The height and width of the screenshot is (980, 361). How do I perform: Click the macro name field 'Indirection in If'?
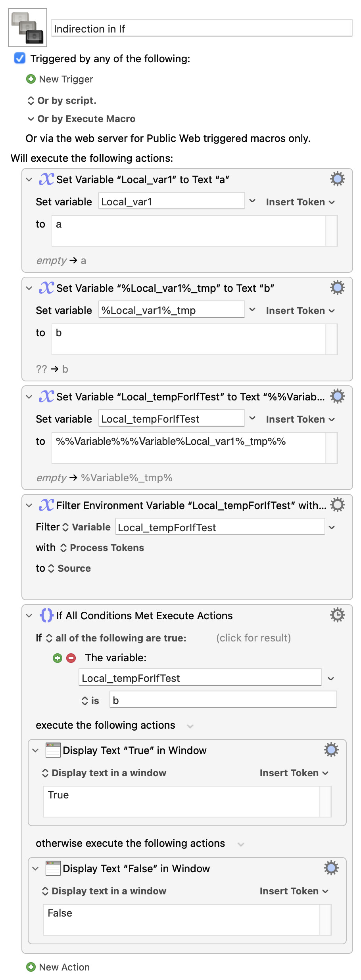click(x=202, y=29)
